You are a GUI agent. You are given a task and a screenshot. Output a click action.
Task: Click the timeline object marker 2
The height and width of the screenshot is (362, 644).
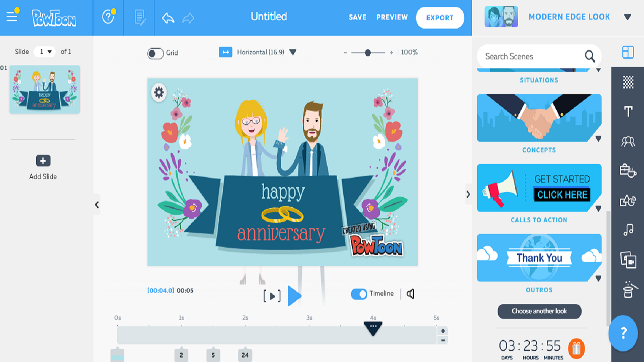coord(181,354)
